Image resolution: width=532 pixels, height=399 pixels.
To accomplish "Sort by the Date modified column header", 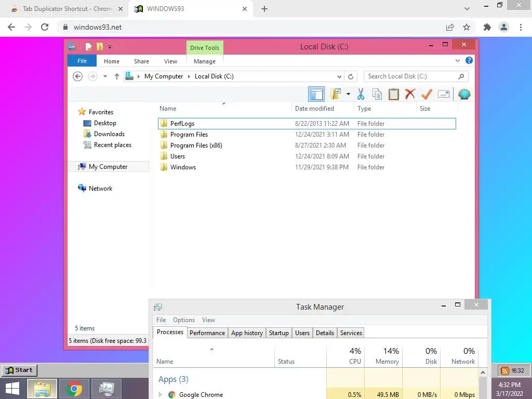I will pos(323,109).
